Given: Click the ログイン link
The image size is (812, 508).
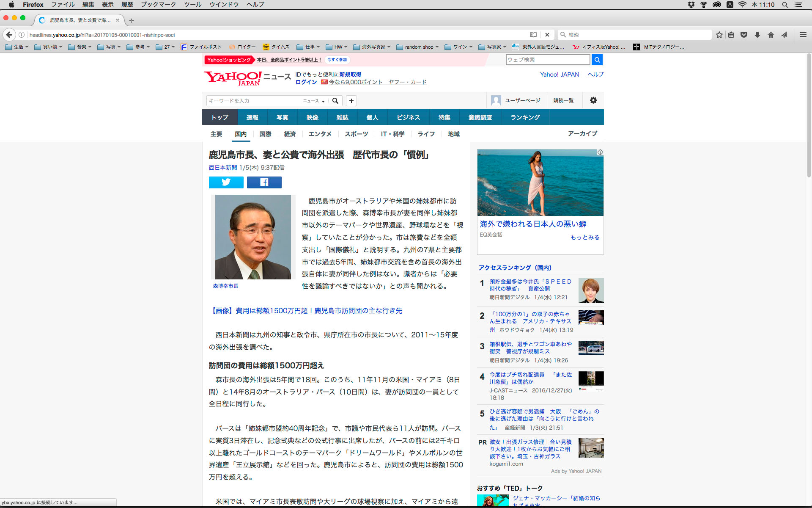Looking at the screenshot, I should [x=306, y=82].
